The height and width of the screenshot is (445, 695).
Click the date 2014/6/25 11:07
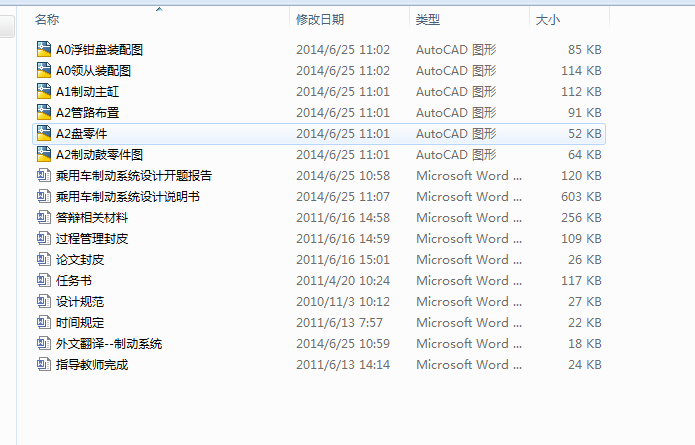click(x=343, y=196)
